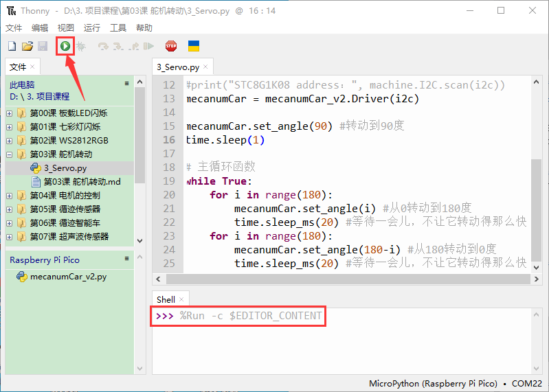This screenshot has width=549, height=392.
Task: Open the 帮助 menu
Action: [144, 28]
